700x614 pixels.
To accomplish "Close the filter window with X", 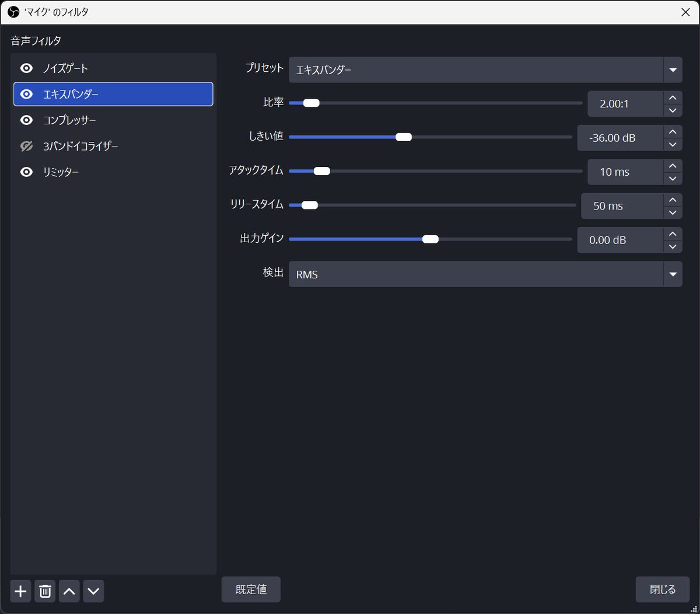I will [x=685, y=12].
